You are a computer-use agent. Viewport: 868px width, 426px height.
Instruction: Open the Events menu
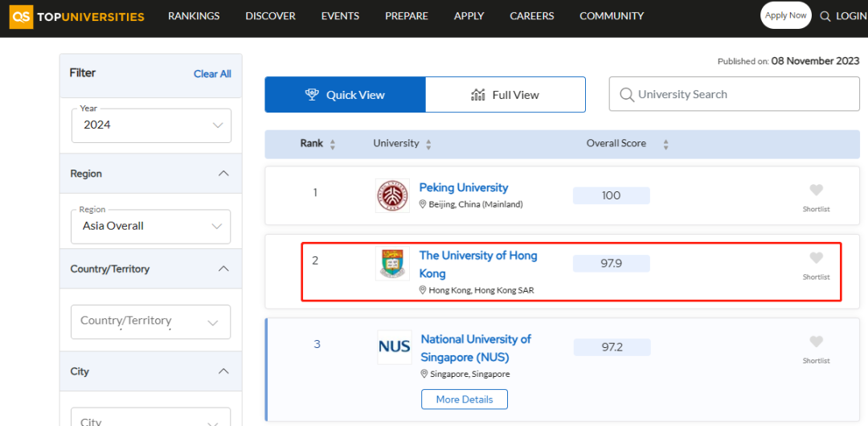tap(340, 16)
